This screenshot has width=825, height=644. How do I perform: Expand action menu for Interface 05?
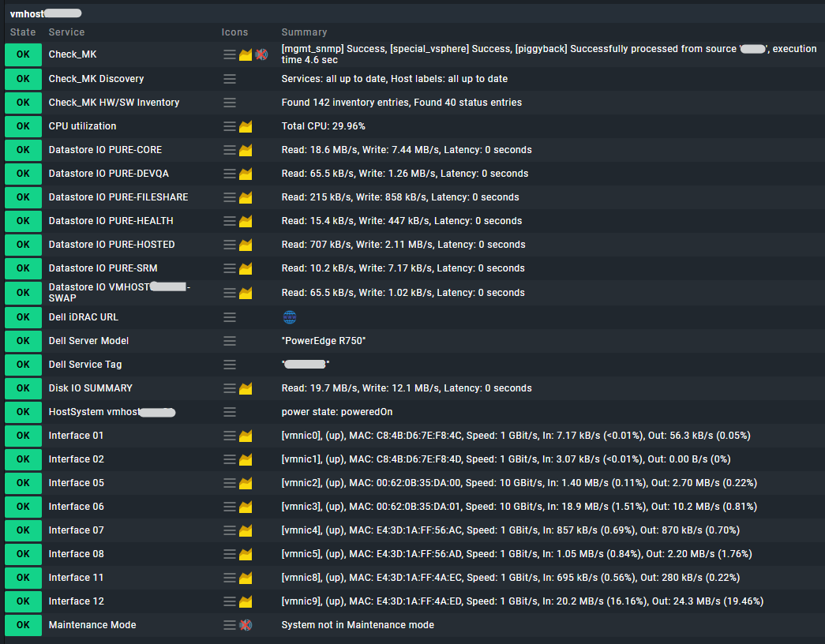[230, 483]
